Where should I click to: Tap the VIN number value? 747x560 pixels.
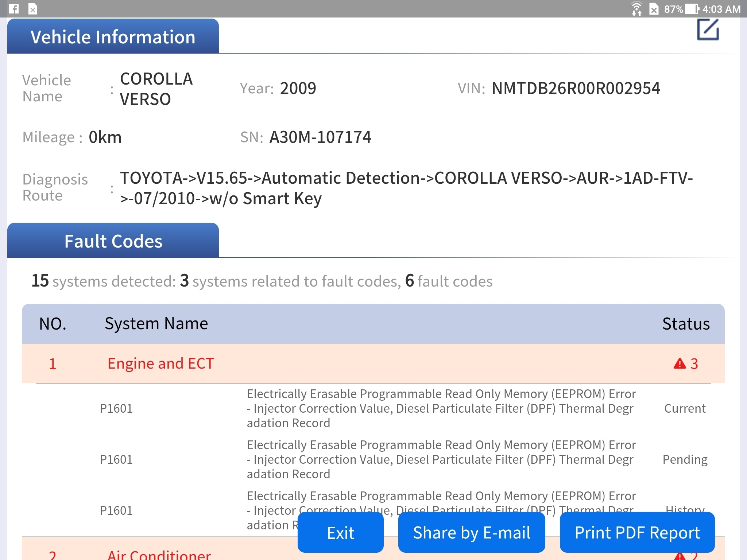coord(576,88)
